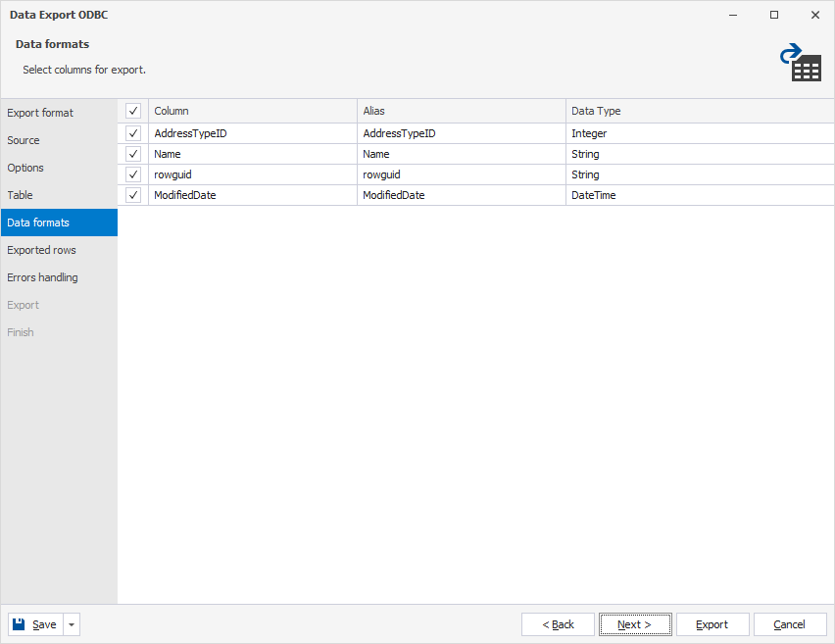Edit the AddressTypeID alias cell
This screenshot has width=835, height=644.
pyautogui.click(x=462, y=133)
